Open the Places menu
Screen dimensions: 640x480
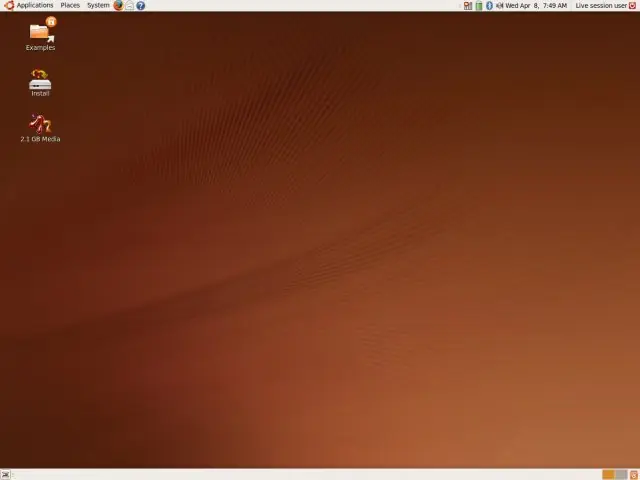point(70,5)
